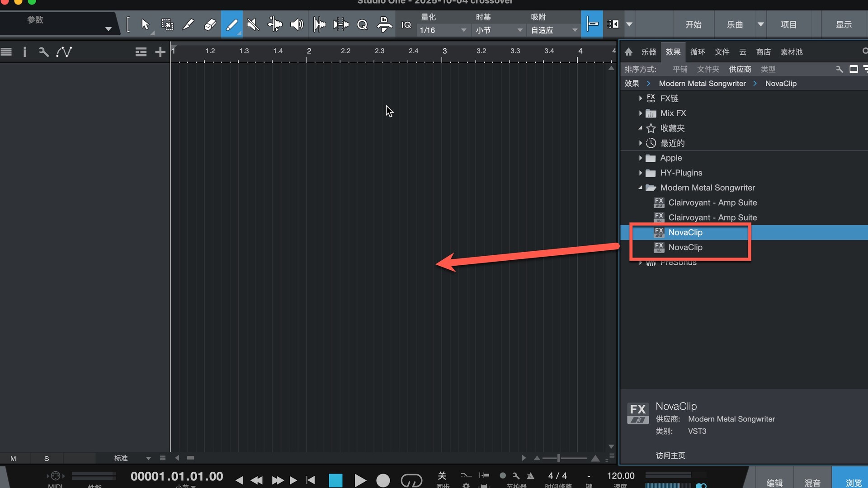Expand the HY-Plugins folder
This screenshot has height=488, width=868.
[x=640, y=173]
